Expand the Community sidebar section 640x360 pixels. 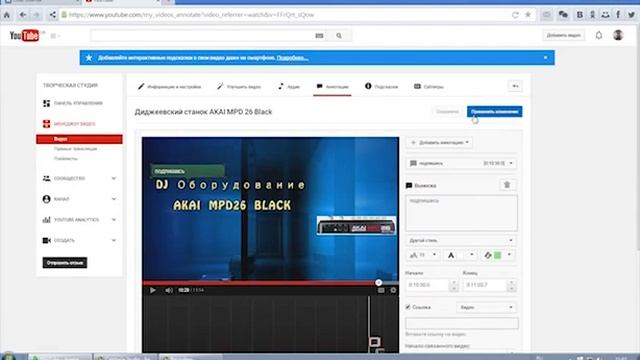(79, 178)
